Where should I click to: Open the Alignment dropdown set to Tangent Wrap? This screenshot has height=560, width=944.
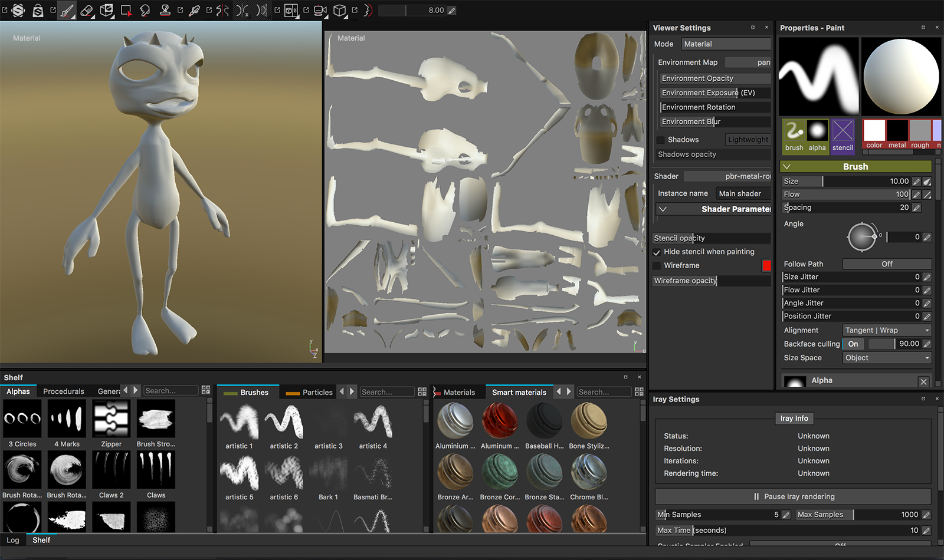pyautogui.click(x=887, y=330)
